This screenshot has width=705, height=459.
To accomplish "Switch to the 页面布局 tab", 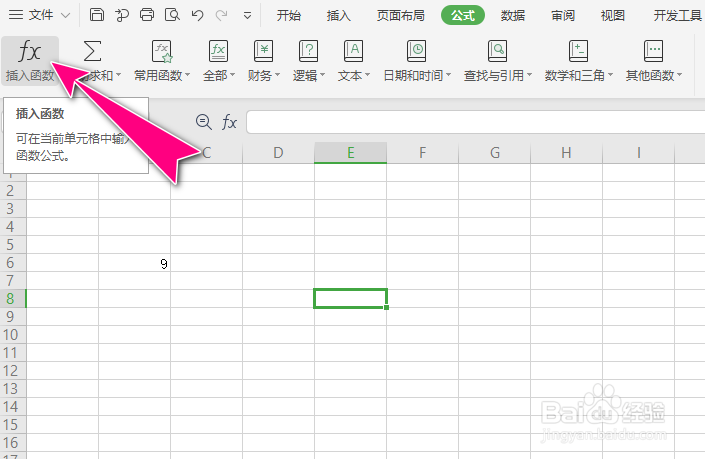I will tap(401, 16).
